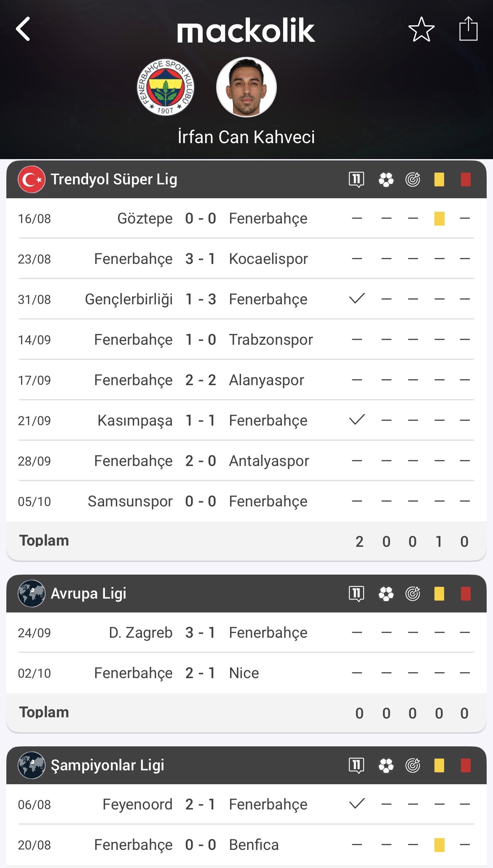This screenshot has width=493, height=868.
Task: Tap İrfan Can Kahveci's profile photo
Action: tap(246, 87)
